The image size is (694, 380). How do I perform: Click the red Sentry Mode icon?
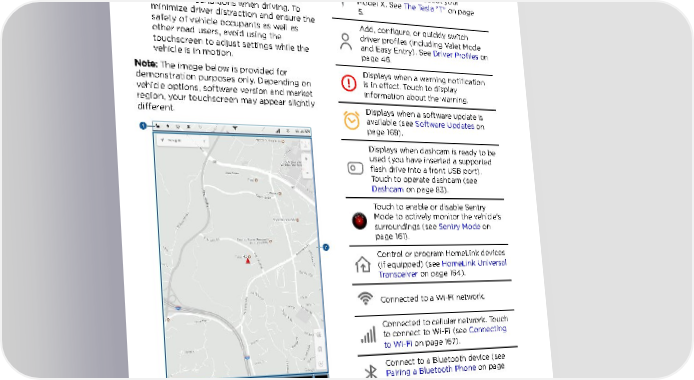click(359, 220)
